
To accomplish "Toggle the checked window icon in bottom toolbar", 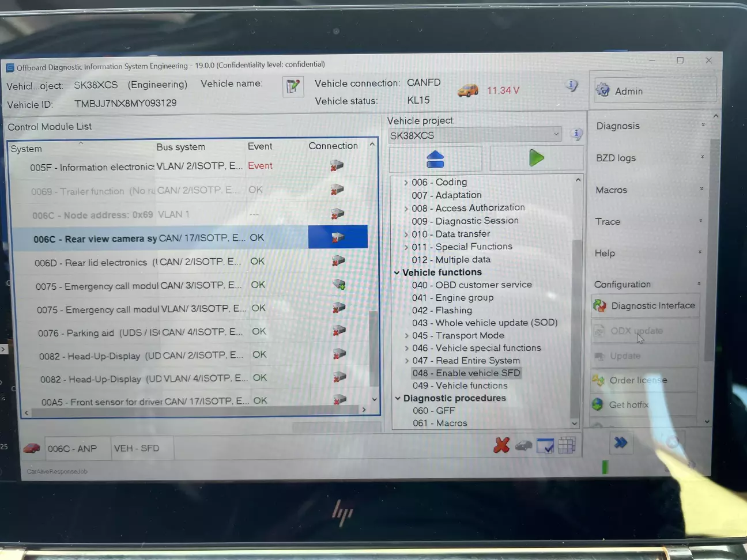I will pos(545,445).
